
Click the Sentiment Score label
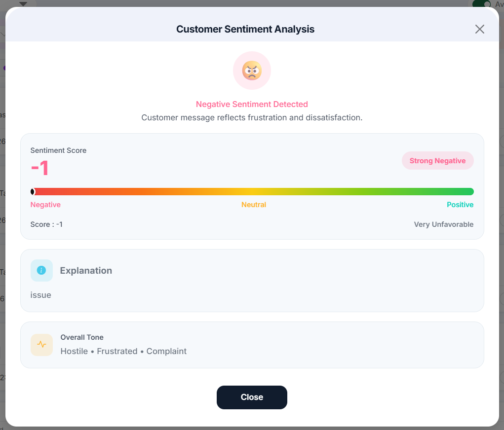58,150
